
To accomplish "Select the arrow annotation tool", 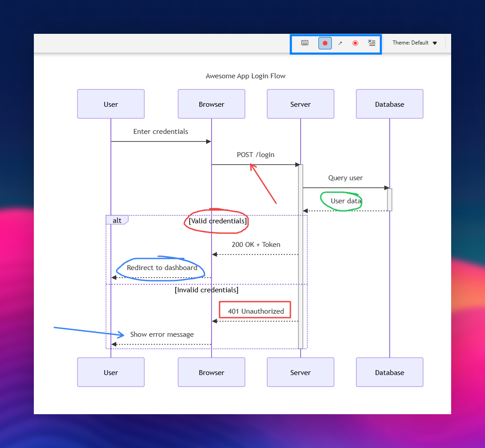I will (340, 43).
